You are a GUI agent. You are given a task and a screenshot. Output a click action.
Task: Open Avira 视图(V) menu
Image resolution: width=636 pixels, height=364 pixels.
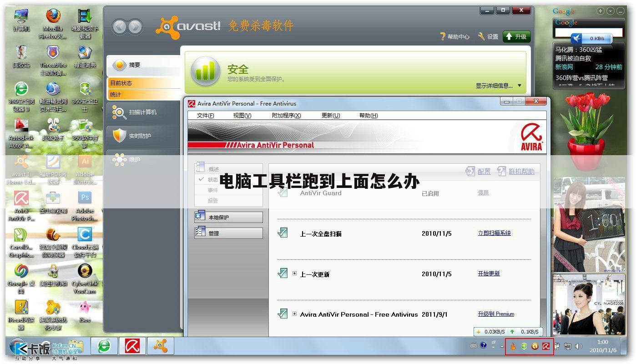[x=242, y=115]
